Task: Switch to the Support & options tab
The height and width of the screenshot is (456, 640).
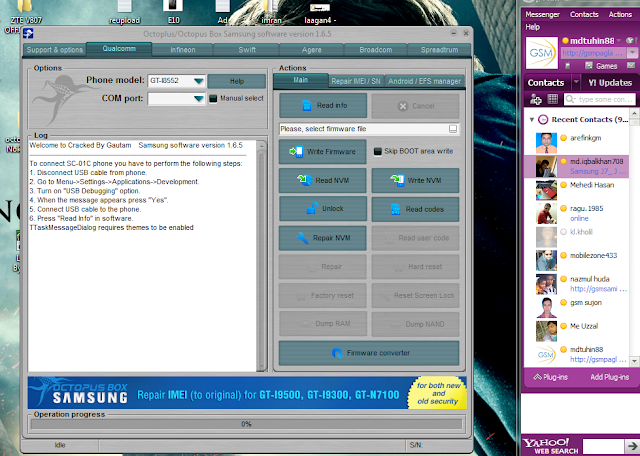Action: pyautogui.click(x=54, y=50)
